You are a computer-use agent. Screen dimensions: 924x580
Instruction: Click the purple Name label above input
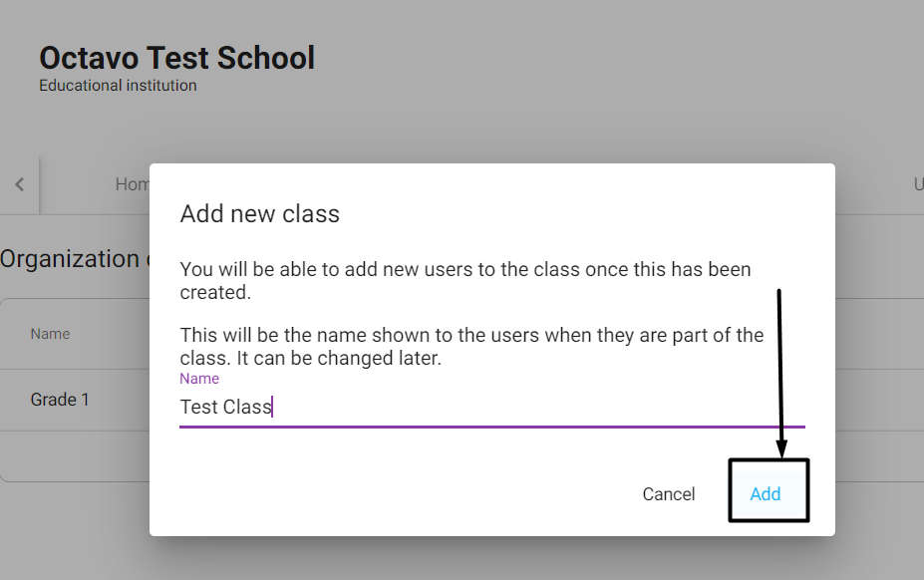coord(199,379)
